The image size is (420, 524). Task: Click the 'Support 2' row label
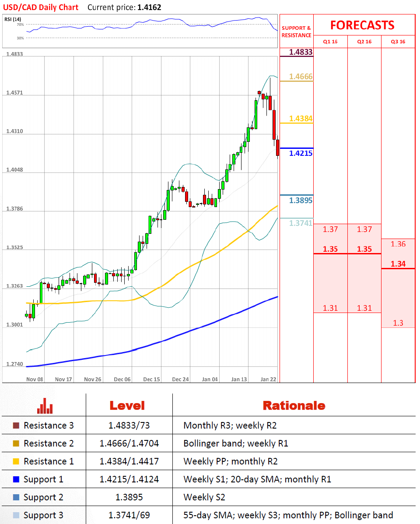(43, 498)
